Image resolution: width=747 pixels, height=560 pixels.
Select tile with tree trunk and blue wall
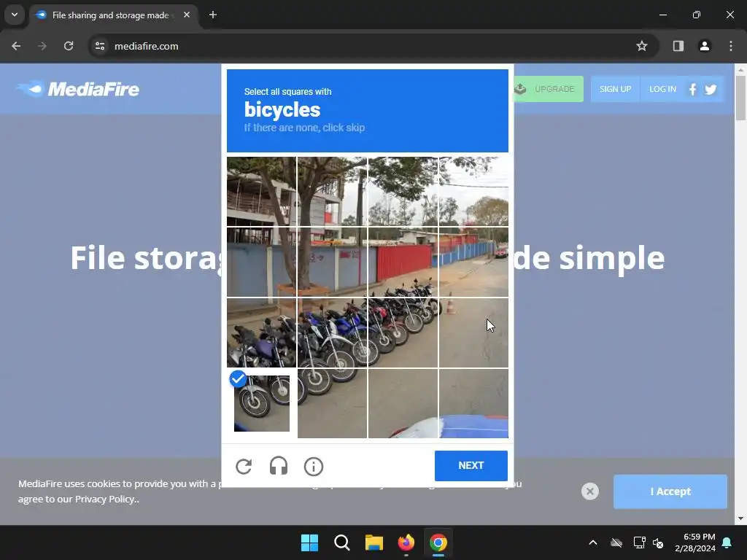[x=332, y=262]
